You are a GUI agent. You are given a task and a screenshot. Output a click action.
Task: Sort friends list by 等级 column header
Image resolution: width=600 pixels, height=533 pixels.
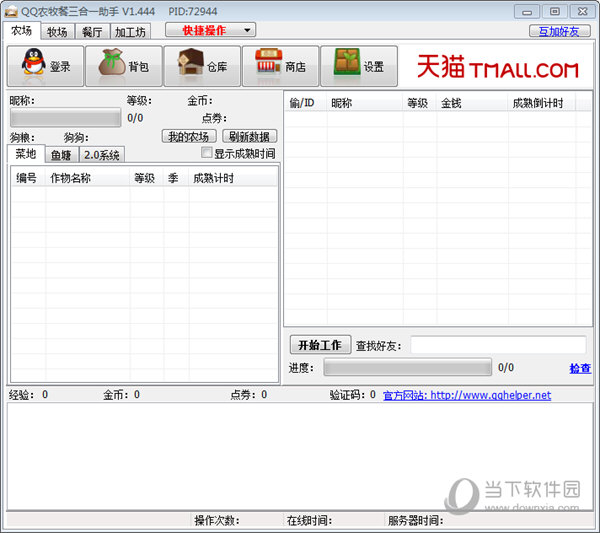tap(420, 103)
